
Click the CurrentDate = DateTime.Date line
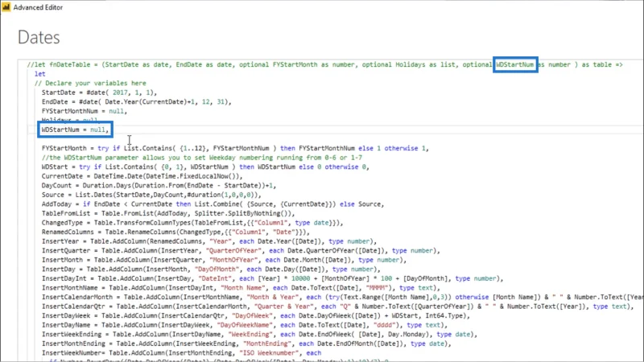tap(142, 176)
